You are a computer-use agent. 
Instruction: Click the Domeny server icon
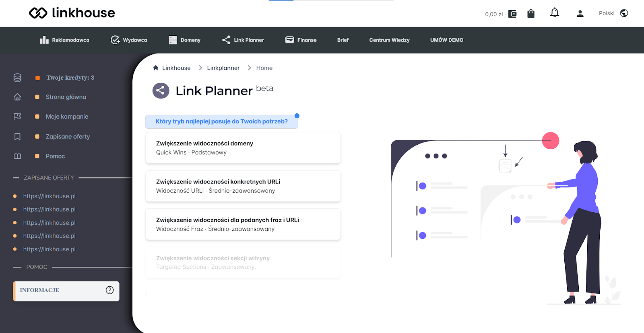pos(173,40)
